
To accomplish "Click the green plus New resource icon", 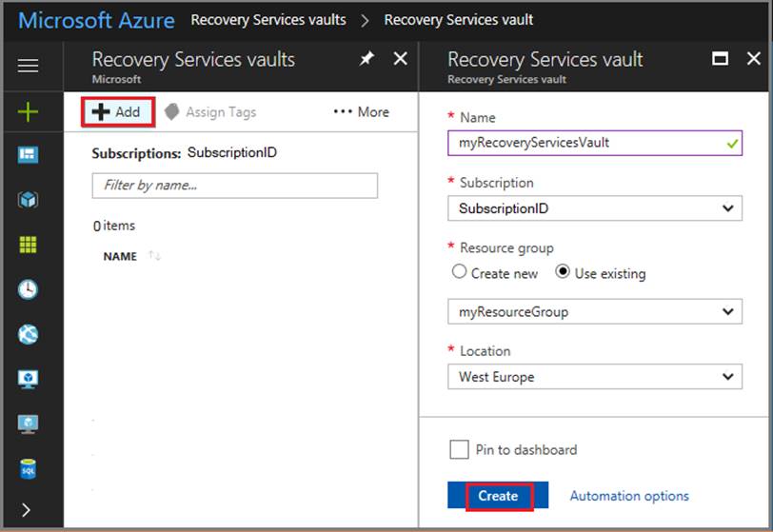I will pyautogui.click(x=28, y=112).
